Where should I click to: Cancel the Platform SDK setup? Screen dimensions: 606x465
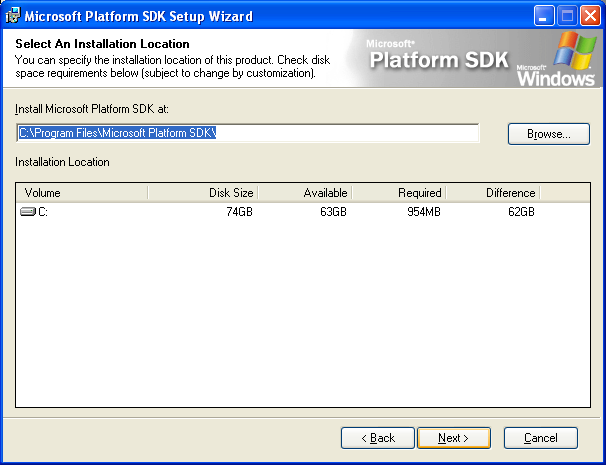(x=541, y=438)
